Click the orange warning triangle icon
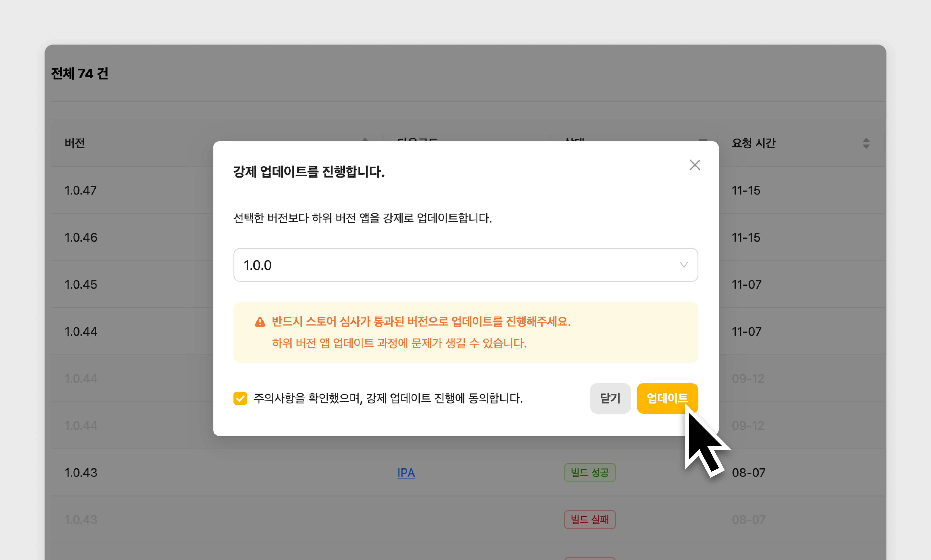This screenshot has width=931, height=560. coord(260,322)
